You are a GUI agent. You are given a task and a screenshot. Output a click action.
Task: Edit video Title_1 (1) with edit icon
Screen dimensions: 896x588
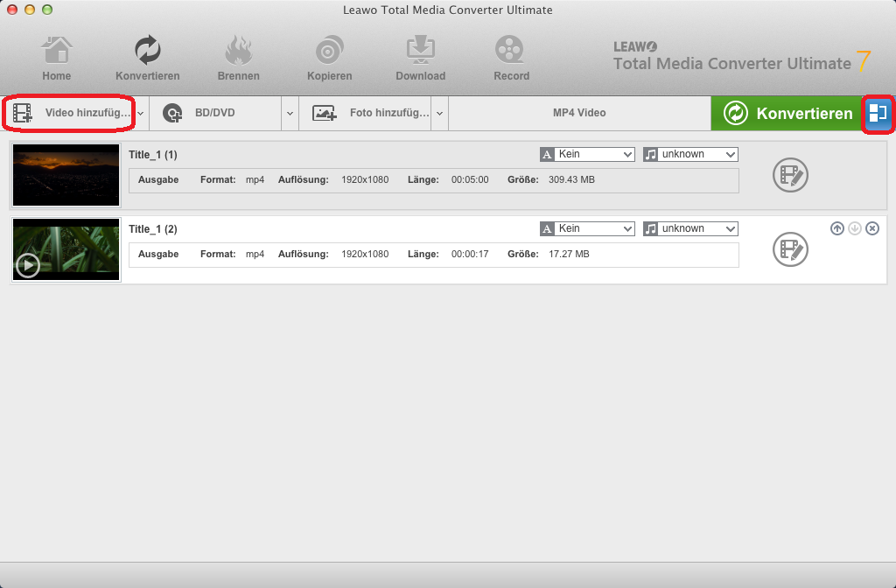click(x=790, y=175)
